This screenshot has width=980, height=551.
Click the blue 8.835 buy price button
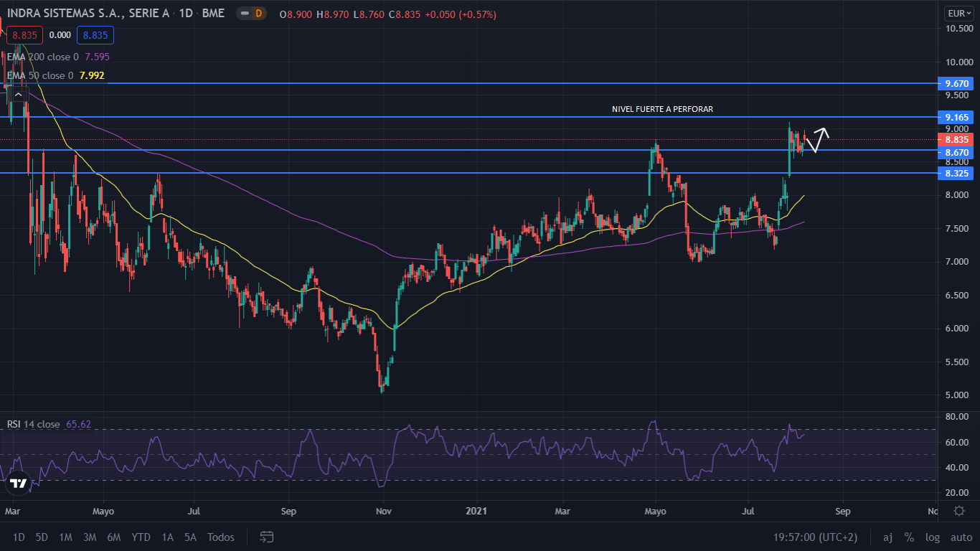[97, 34]
